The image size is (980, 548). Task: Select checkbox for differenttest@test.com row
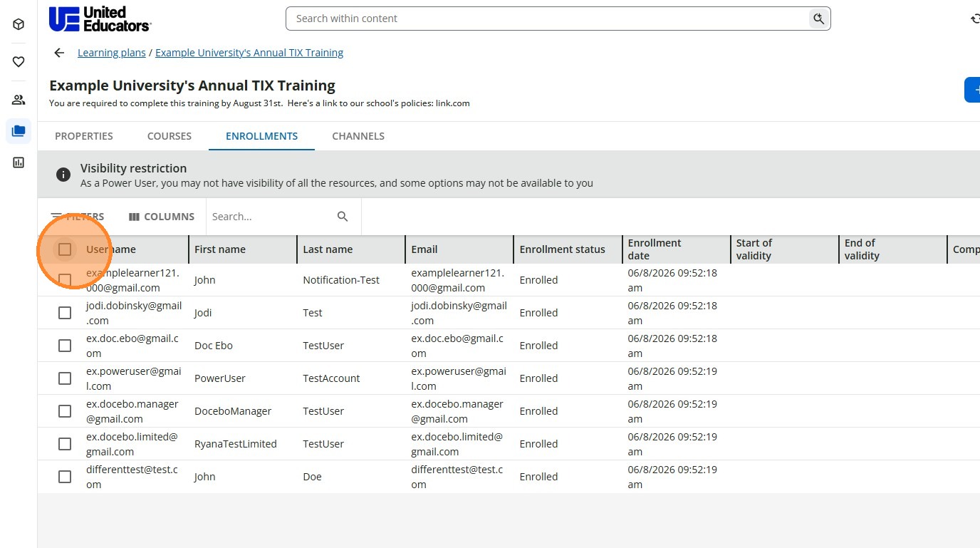[65, 477]
